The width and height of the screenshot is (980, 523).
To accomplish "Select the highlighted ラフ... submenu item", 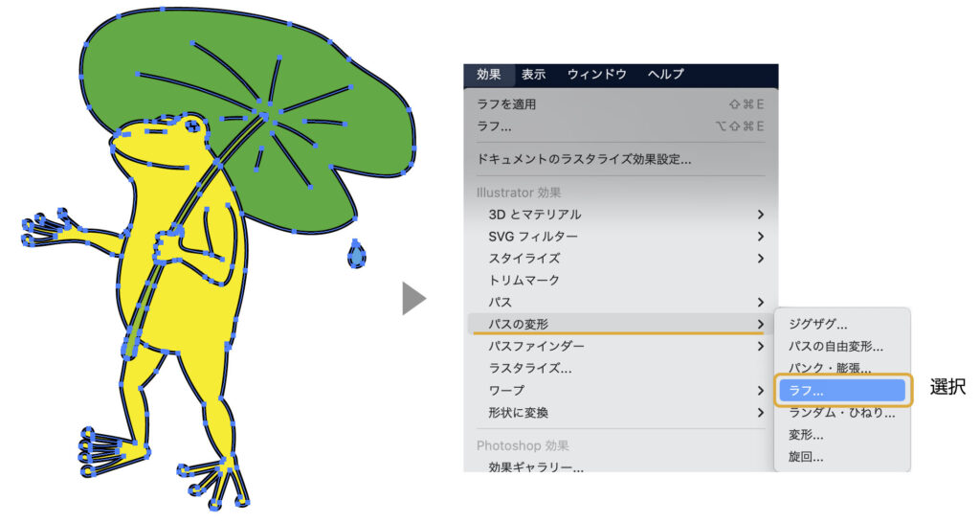I will pos(842,391).
